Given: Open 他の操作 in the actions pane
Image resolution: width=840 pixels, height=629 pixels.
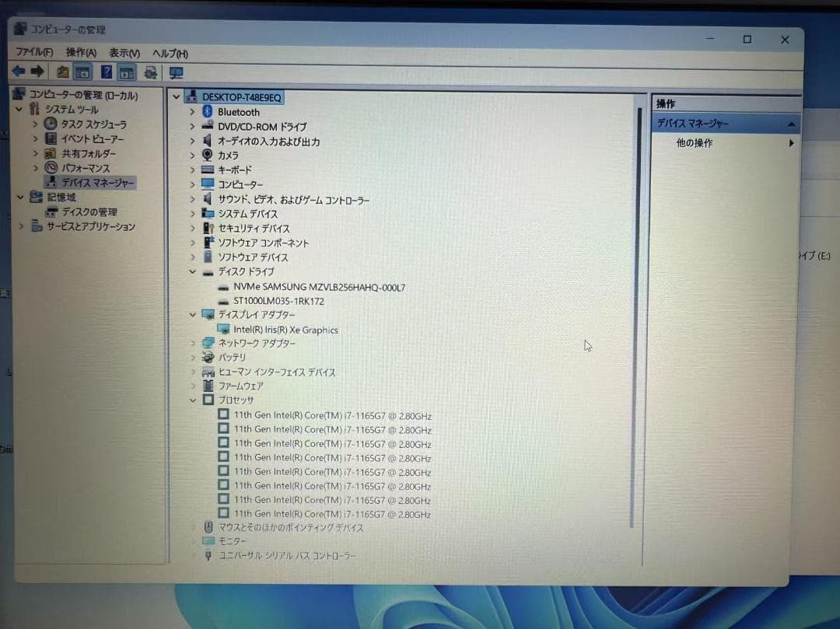Looking at the screenshot, I should click(695, 143).
